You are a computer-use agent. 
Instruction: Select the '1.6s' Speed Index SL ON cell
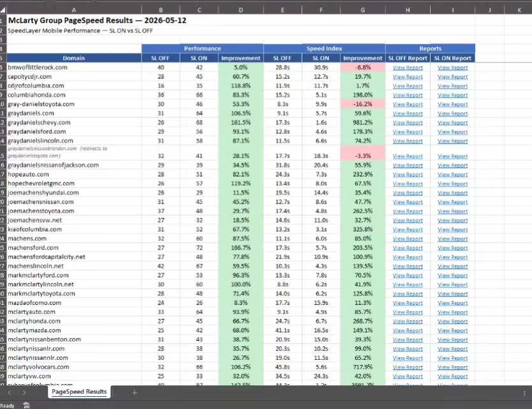[321, 123]
